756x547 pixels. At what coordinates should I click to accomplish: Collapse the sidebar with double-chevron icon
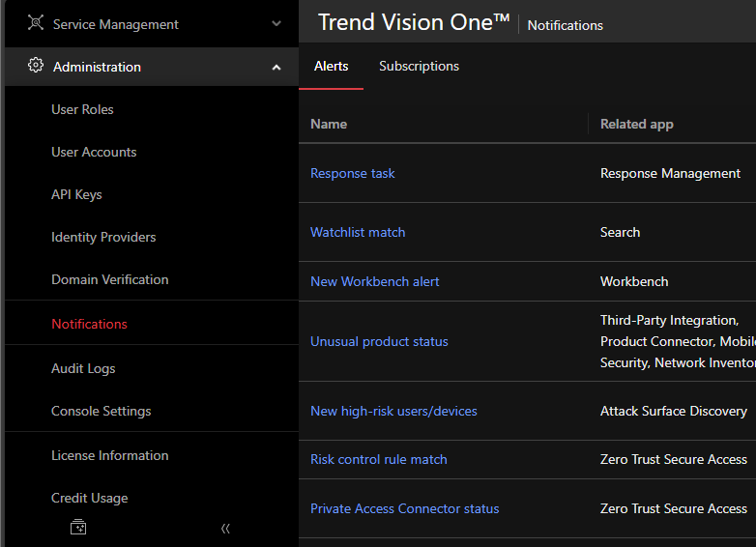coord(225,528)
